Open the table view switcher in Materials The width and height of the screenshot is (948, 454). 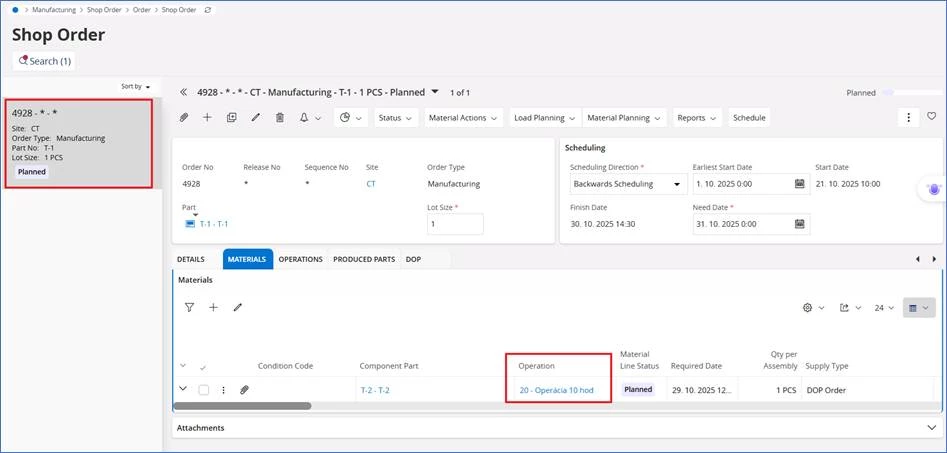click(918, 308)
